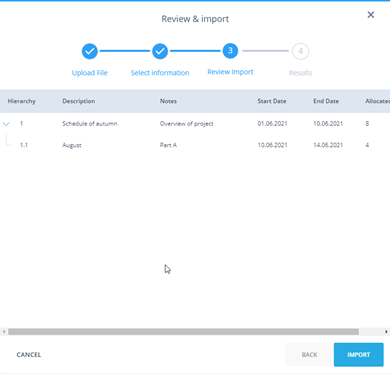Image resolution: width=390 pixels, height=374 pixels.
Task: Click the horizontal scrollbar thumb
Action: (183, 332)
